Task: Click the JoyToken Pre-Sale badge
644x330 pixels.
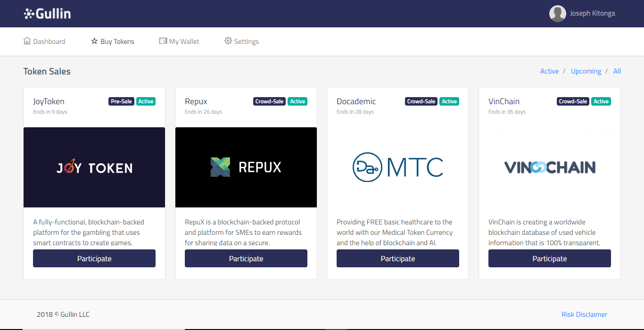Action: click(122, 101)
